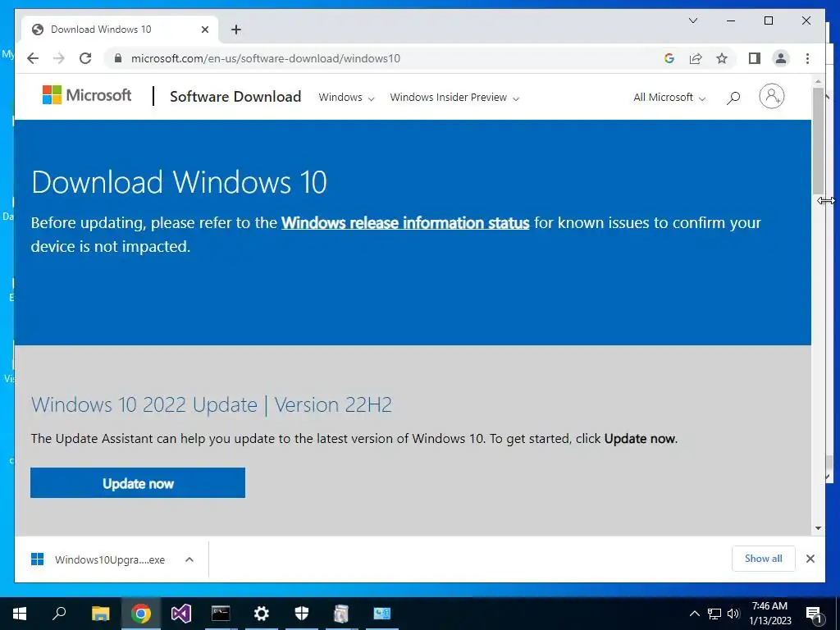
Task: Open the Chrome profile avatar
Action: coord(781,58)
